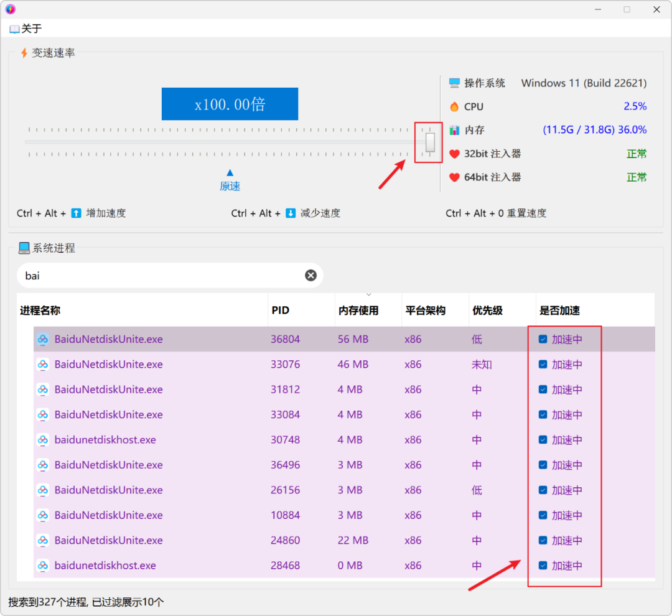
Task: Click the speed slider thumb
Action: click(430, 142)
